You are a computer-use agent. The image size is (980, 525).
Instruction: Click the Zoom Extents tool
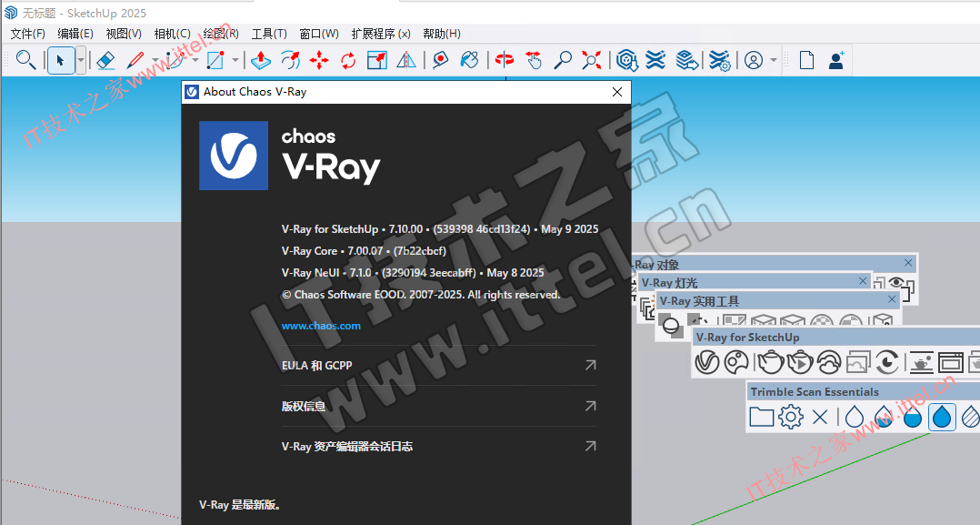click(591, 60)
